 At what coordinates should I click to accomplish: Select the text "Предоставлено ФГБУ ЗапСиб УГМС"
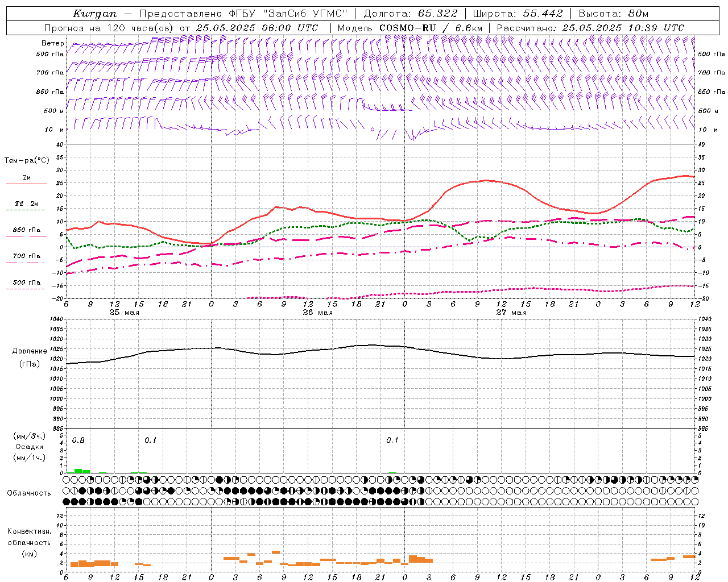click(x=243, y=14)
